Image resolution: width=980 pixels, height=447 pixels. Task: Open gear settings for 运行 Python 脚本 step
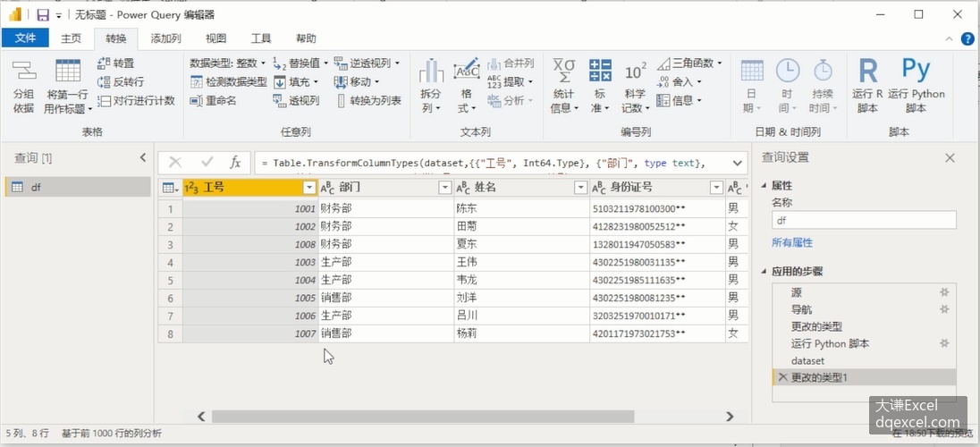click(944, 343)
